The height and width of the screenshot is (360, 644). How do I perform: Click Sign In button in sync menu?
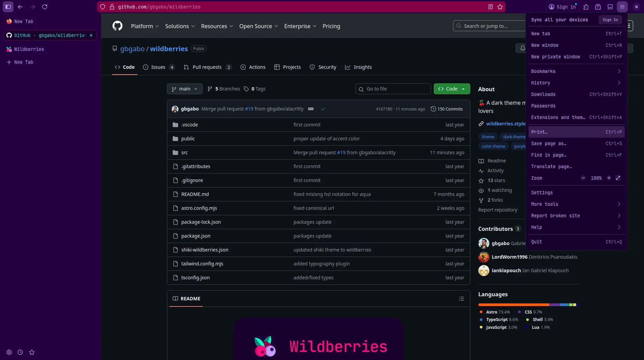pos(610,20)
